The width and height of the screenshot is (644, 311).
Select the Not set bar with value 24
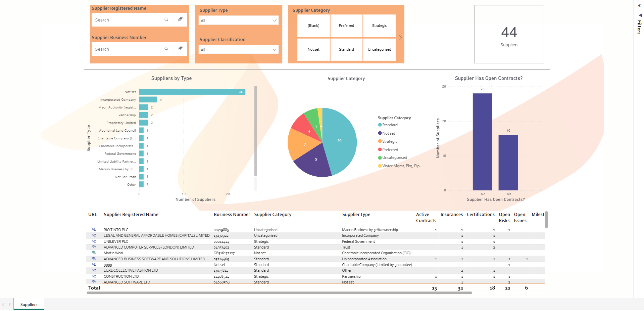(x=192, y=92)
